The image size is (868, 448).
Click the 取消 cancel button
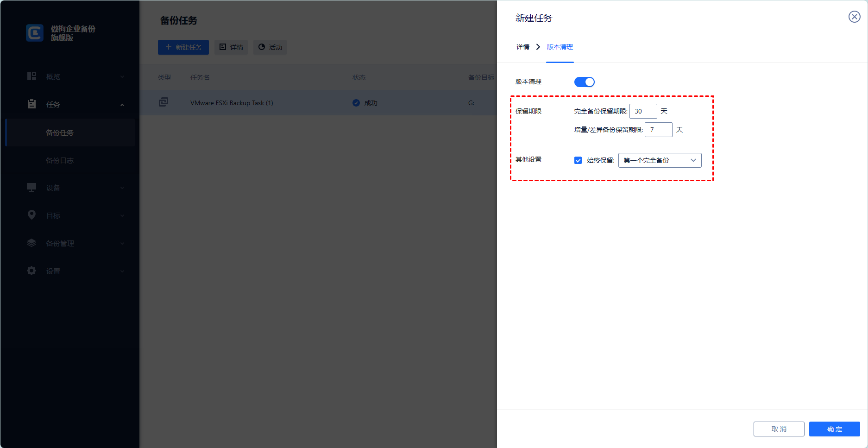(779, 429)
